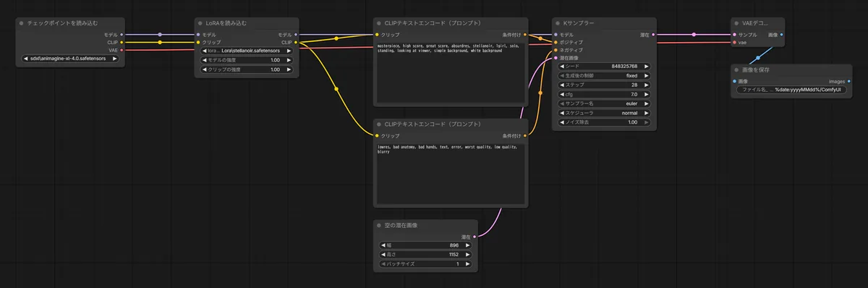This screenshot has width=868, height=288.
Task: Collapse the チェックポイントを読み込む node via its dot
Action: (21, 23)
